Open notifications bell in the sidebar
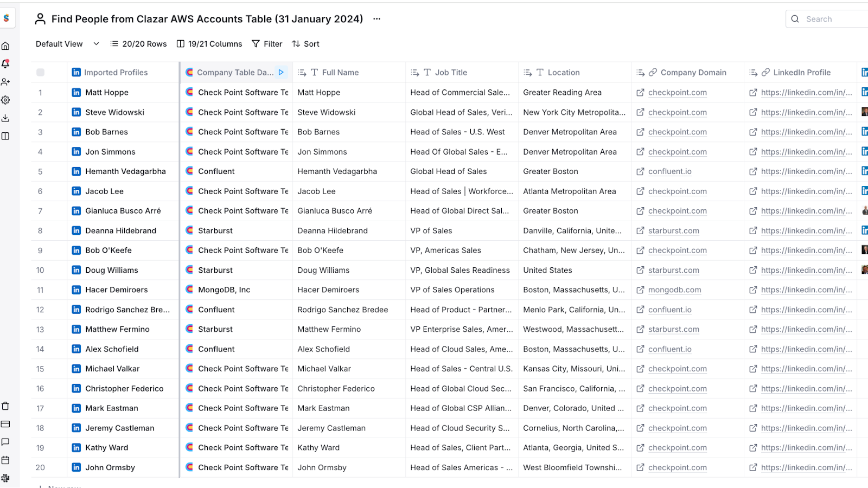Image resolution: width=868 pixels, height=488 pixels. (x=5, y=64)
